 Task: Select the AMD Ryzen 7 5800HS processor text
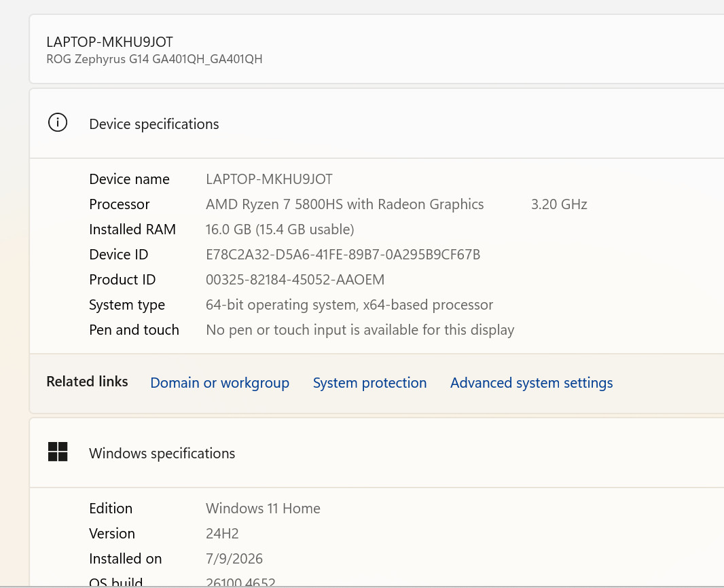tap(345, 204)
